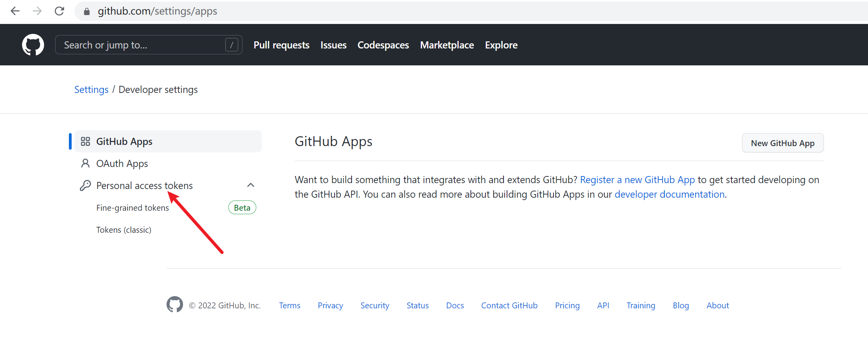Screen dimensions: 868x343
Task: Click the padlock site info icon
Action: pos(87,11)
